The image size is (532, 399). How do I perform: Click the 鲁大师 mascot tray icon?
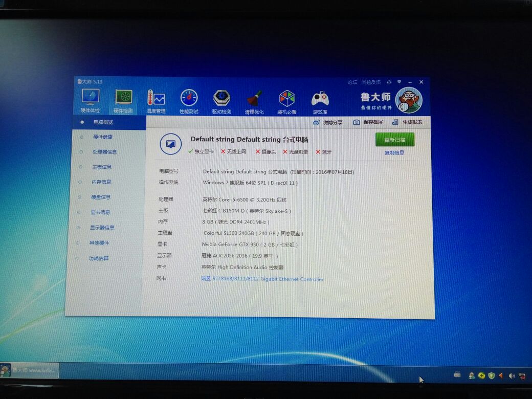coord(472,375)
